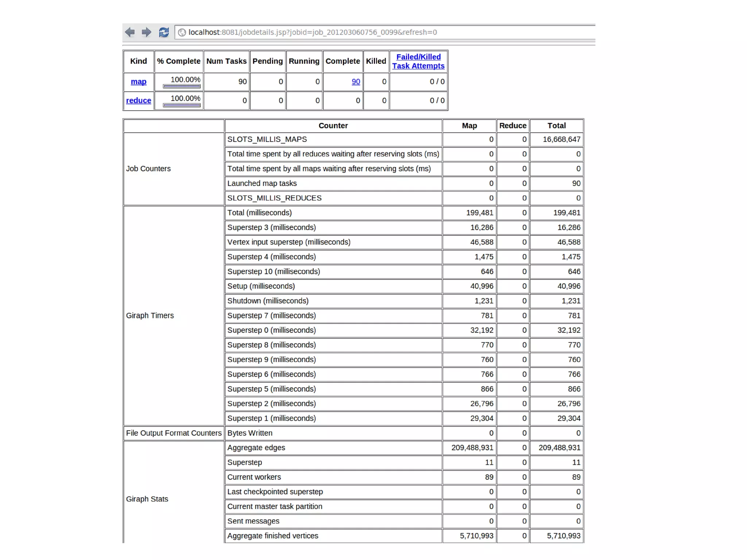The image size is (747, 560).
Task: Click the Aggregate edges counter row
Action: click(x=256, y=448)
